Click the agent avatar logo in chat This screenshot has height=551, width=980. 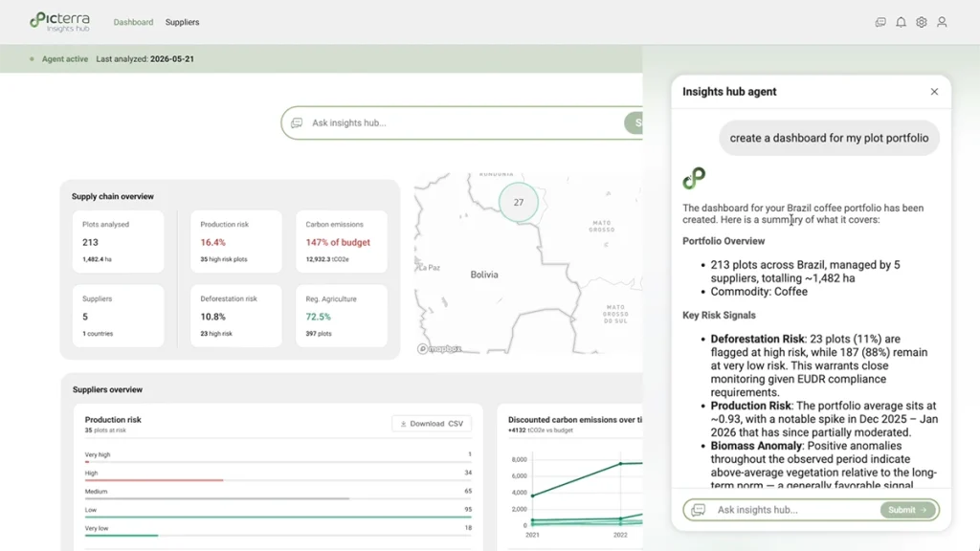tap(694, 178)
